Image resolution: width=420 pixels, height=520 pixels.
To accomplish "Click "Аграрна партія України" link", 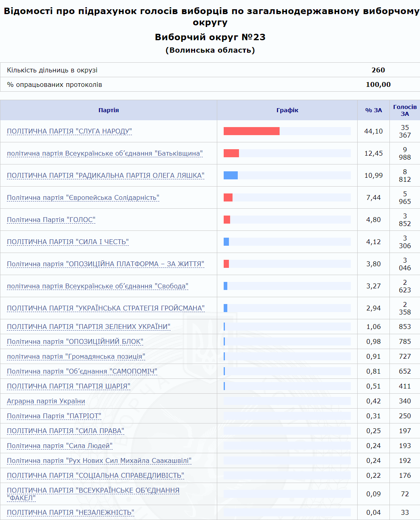I will (46, 401).
